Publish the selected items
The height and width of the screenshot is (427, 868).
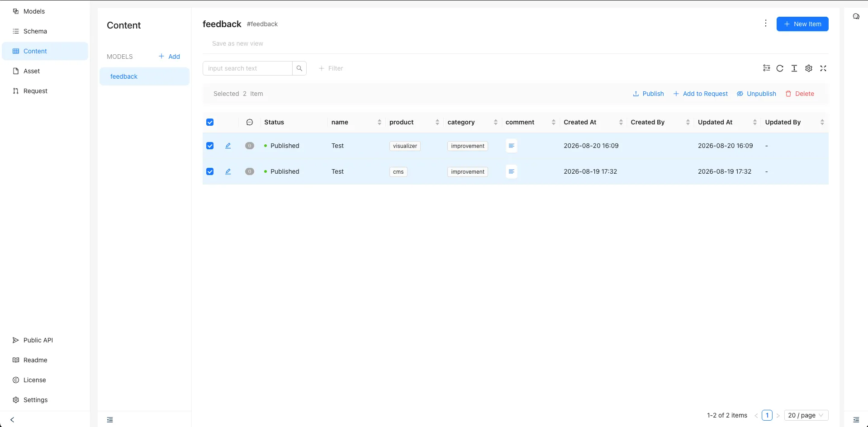pos(648,94)
